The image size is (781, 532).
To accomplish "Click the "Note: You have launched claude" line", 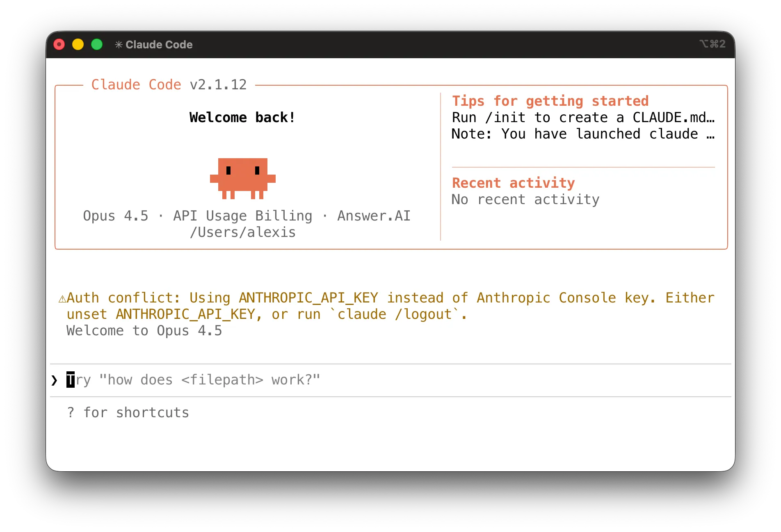I will 583,134.
